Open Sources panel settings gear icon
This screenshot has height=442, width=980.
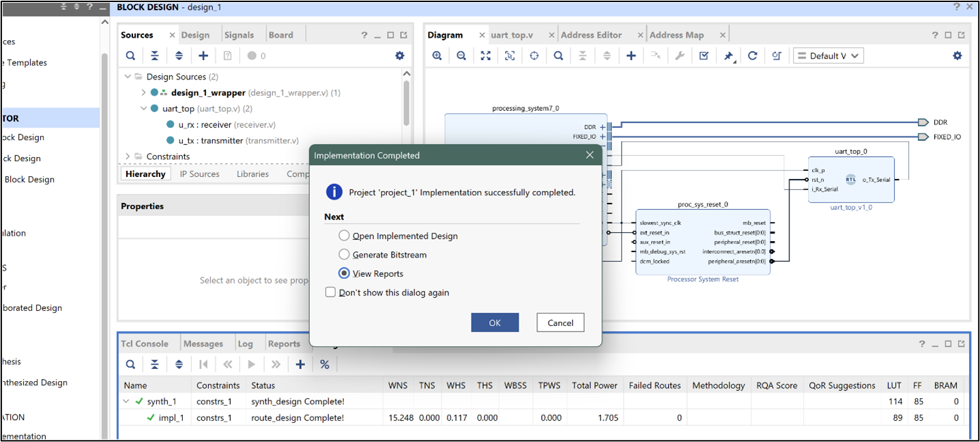pyautogui.click(x=399, y=55)
